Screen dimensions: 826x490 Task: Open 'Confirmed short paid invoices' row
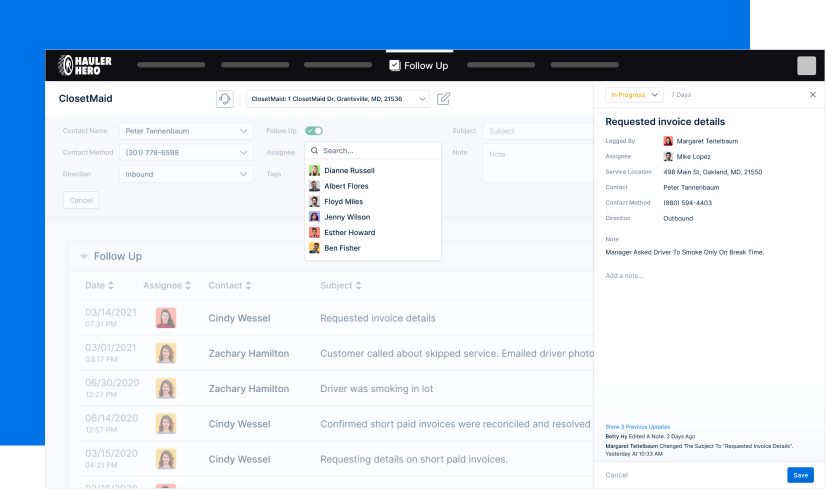coord(337,424)
